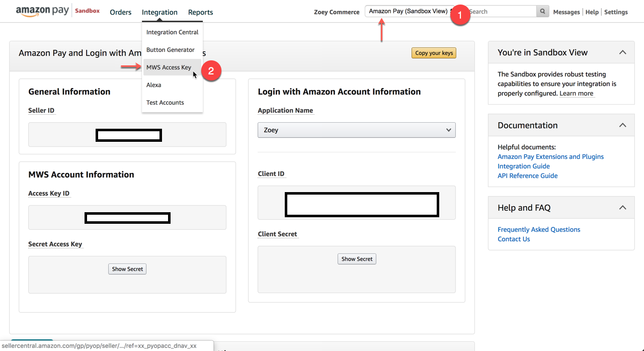Show Secret under Client Secret
Screen dimensions: 644x351
pyautogui.click(x=357, y=259)
